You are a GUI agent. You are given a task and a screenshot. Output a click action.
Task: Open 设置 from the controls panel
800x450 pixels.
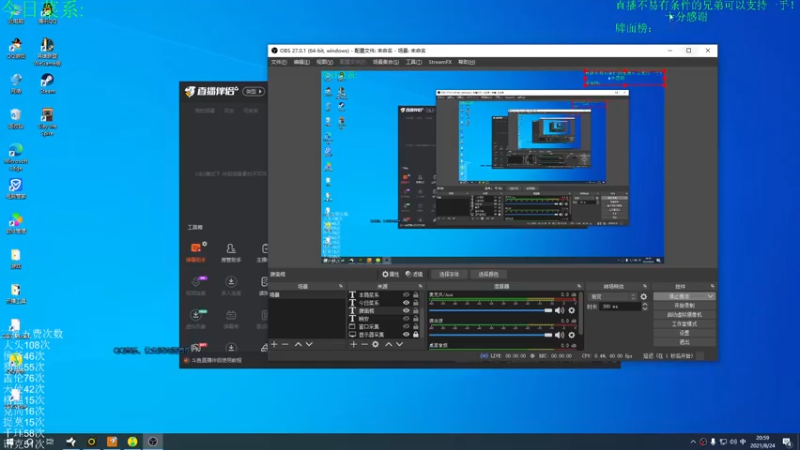pos(684,333)
